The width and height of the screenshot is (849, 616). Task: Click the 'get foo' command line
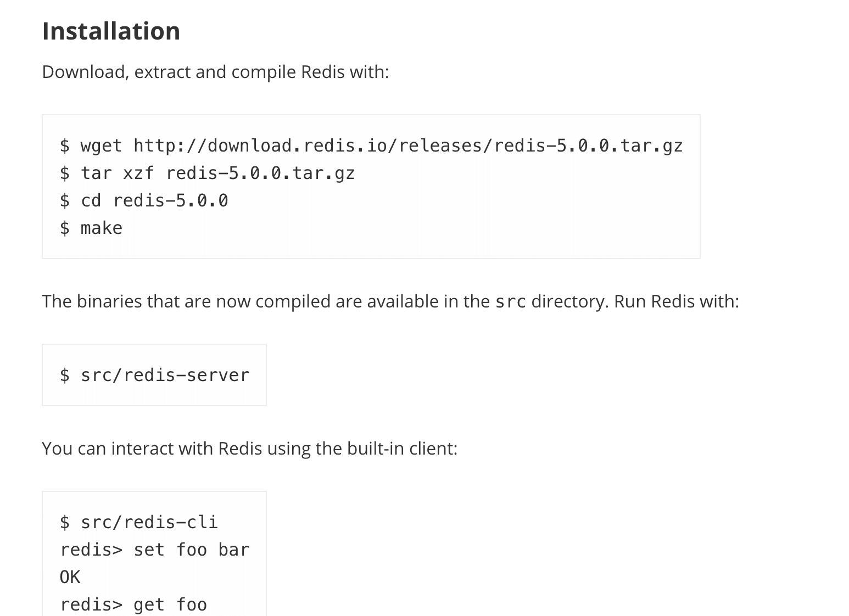pyautogui.click(x=170, y=604)
